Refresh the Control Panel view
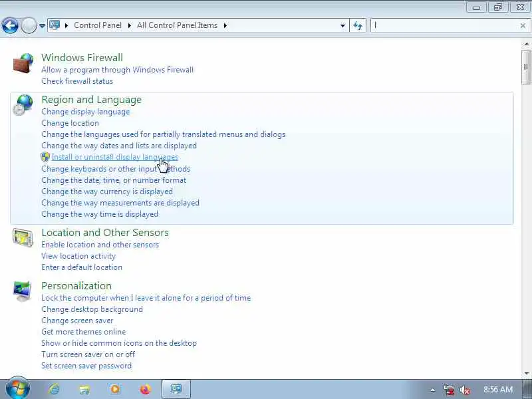Viewport: 532px width, 399px height. coord(358,25)
